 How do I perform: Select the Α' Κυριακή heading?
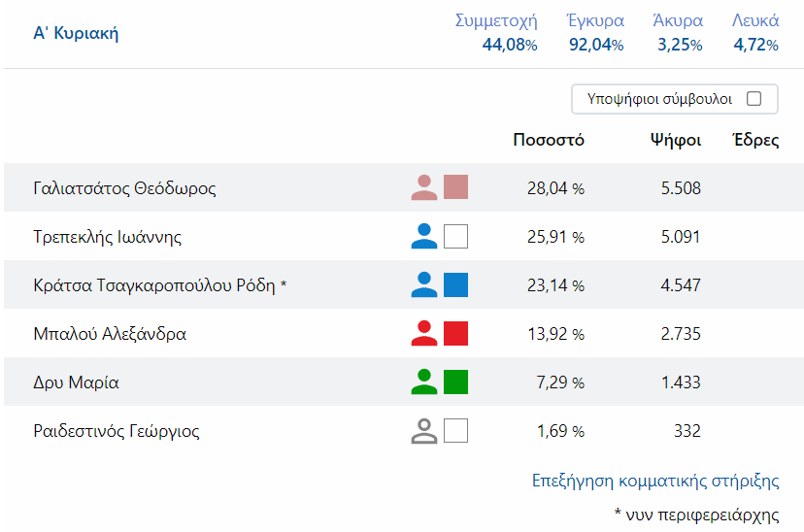click(x=76, y=34)
